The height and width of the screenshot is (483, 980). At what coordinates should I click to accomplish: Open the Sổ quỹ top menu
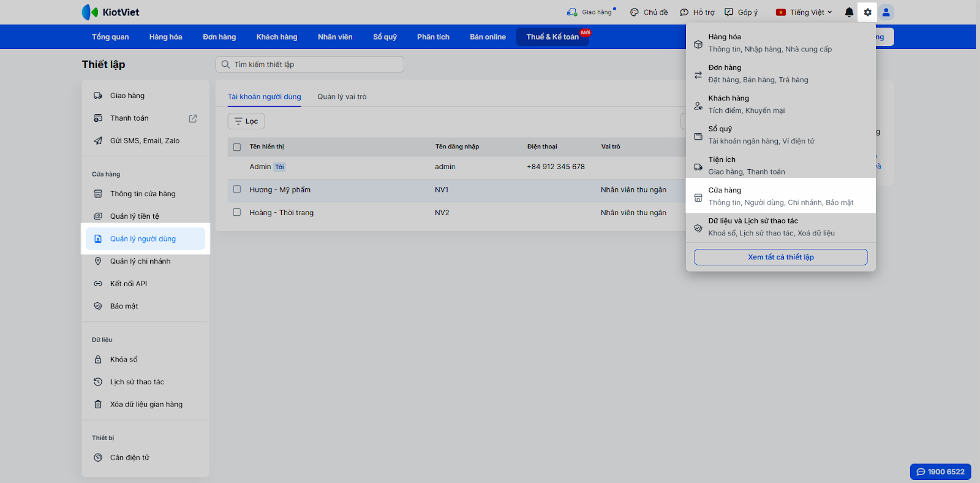385,37
